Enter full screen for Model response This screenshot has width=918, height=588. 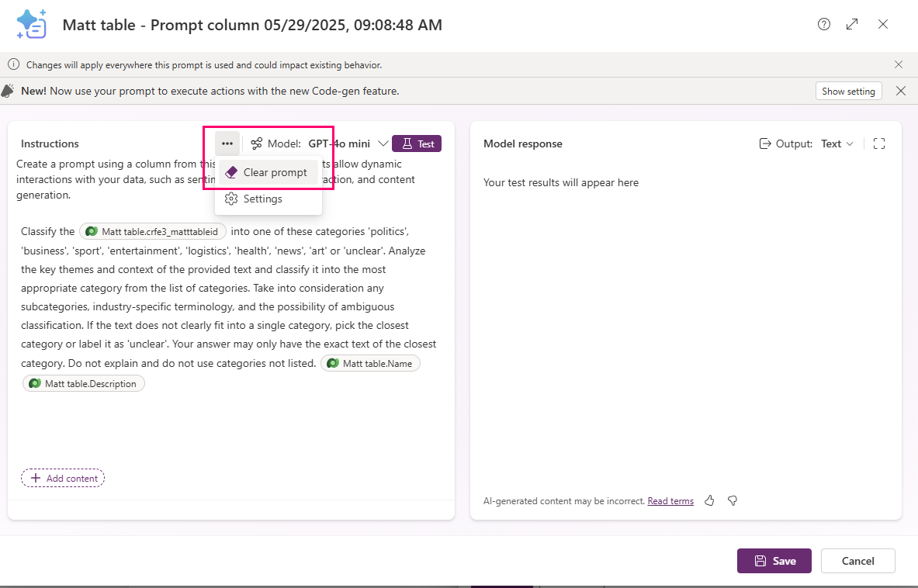tap(881, 143)
